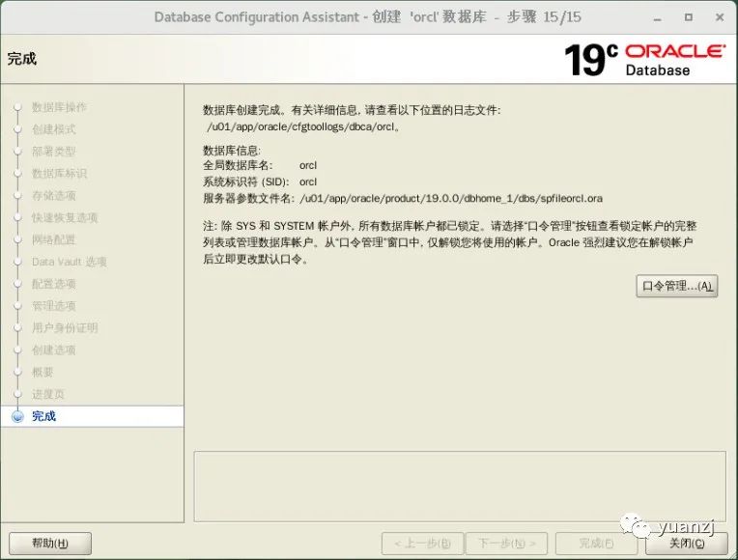The image size is (738, 560).
Task: Click the SID value orcl
Action: click(308, 182)
